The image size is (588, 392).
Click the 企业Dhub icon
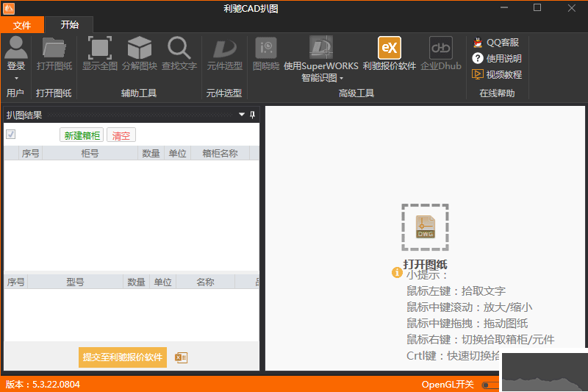pos(440,48)
